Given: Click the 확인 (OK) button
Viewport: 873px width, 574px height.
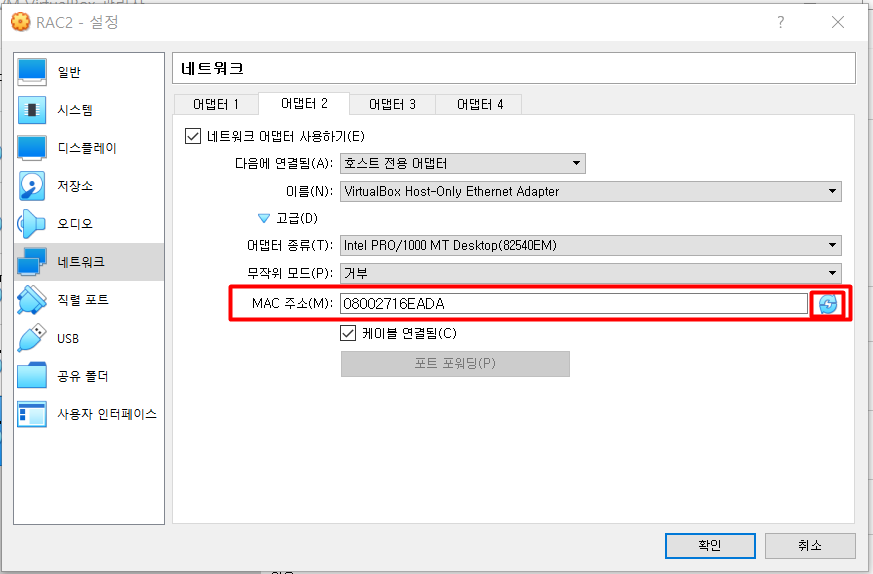Looking at the screenshot, I should [x=710, y=546].
